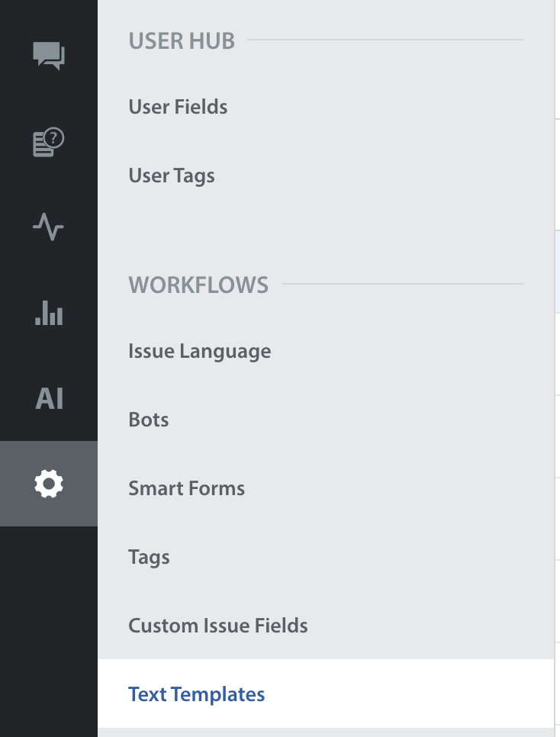This screenshot has width=560, height=737.
Task: Go to Custom Issue Fields
Action: point(217,626)
